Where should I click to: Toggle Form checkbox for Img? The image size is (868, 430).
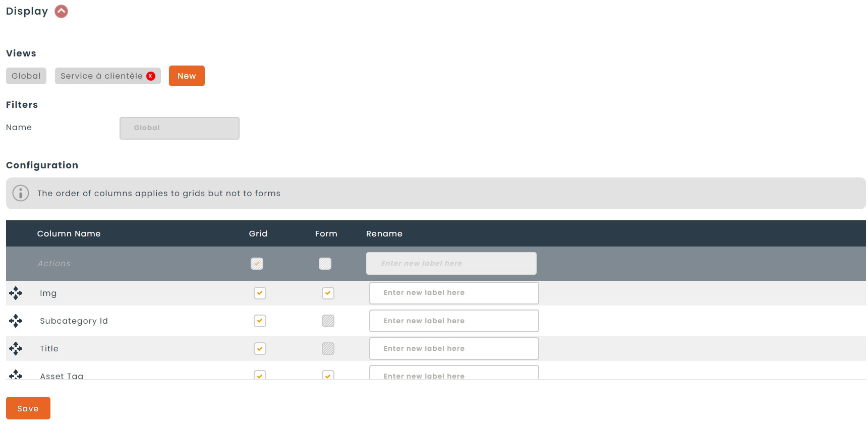point(328,293)
